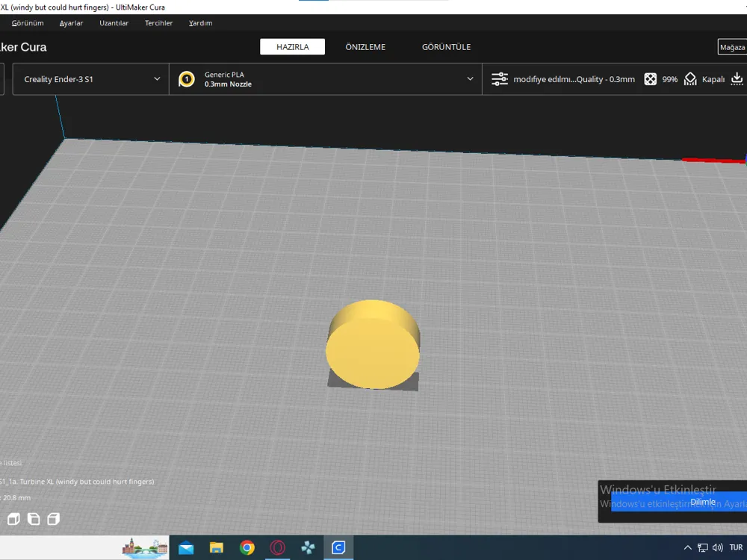Click the build plate adhesion icon
Image resolution: width=747 pixels, height=560 pixels.
737,79
